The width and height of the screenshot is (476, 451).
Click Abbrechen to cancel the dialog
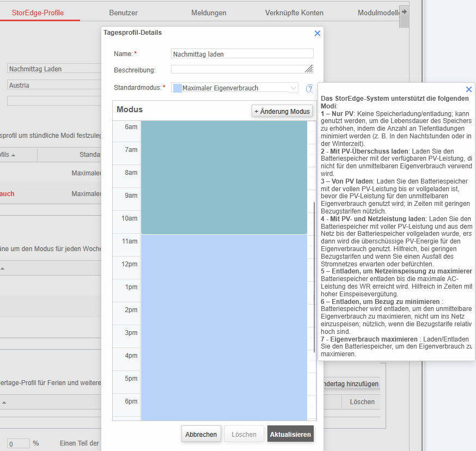click(201, 434)
